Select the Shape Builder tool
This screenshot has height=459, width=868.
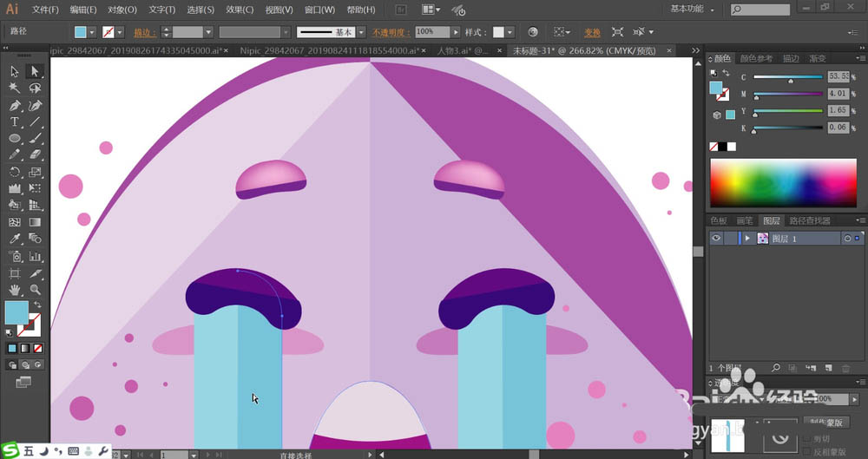[15, 206]
